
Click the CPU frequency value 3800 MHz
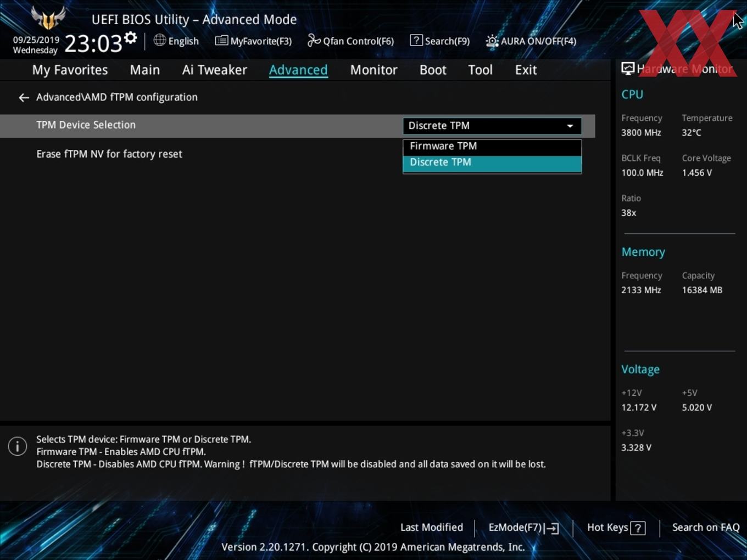tap(641, 133)
